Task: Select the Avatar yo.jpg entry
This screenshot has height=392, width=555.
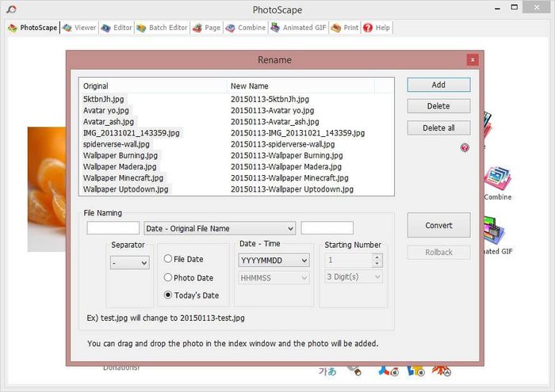Action: click(x=105, y=111)
